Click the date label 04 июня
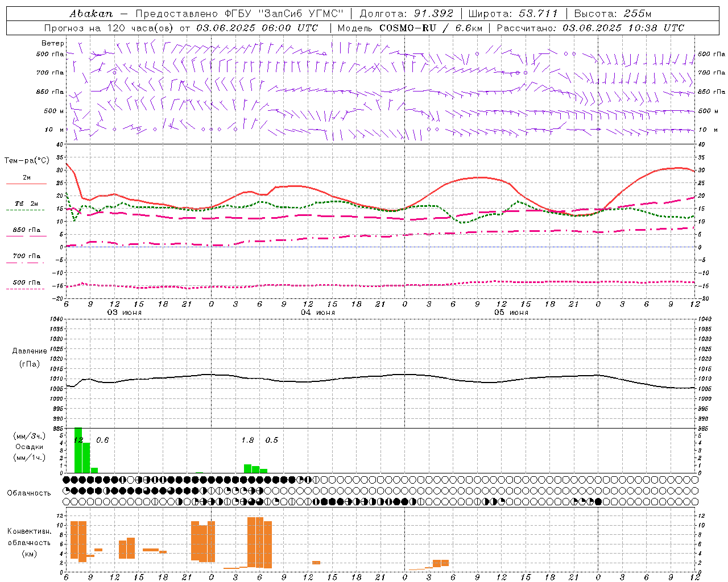This screenshot has height=582, width=728. pos(318,312)
